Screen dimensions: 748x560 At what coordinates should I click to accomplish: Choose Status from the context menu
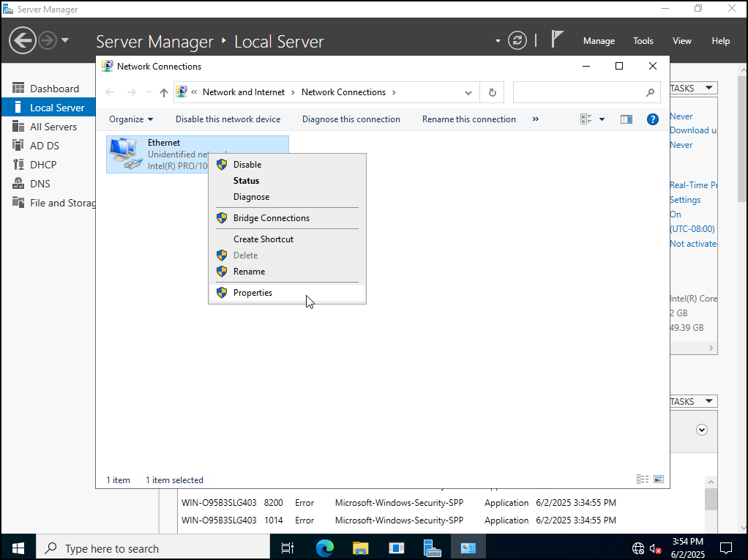click(287, 181)
